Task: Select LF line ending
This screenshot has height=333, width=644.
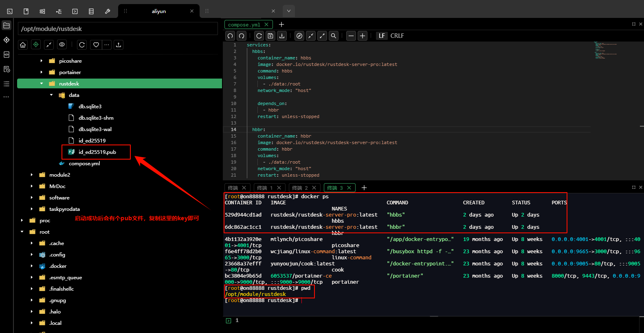Action: tap(382, 36)
